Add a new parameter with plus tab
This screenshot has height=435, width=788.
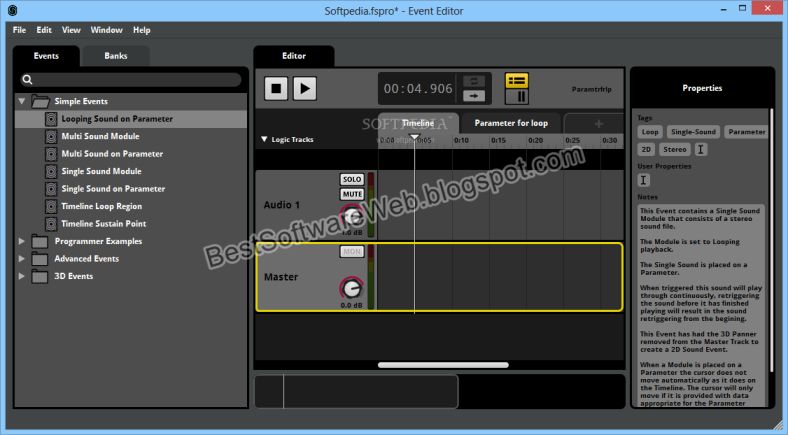click(x=598, y=124)
